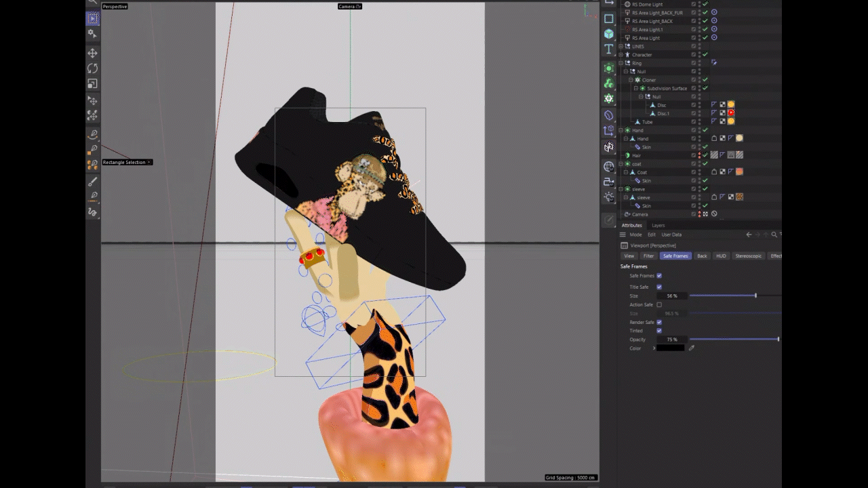Toggle the Title Safe checkbox
868x488 pixels.
click(659, 287)
